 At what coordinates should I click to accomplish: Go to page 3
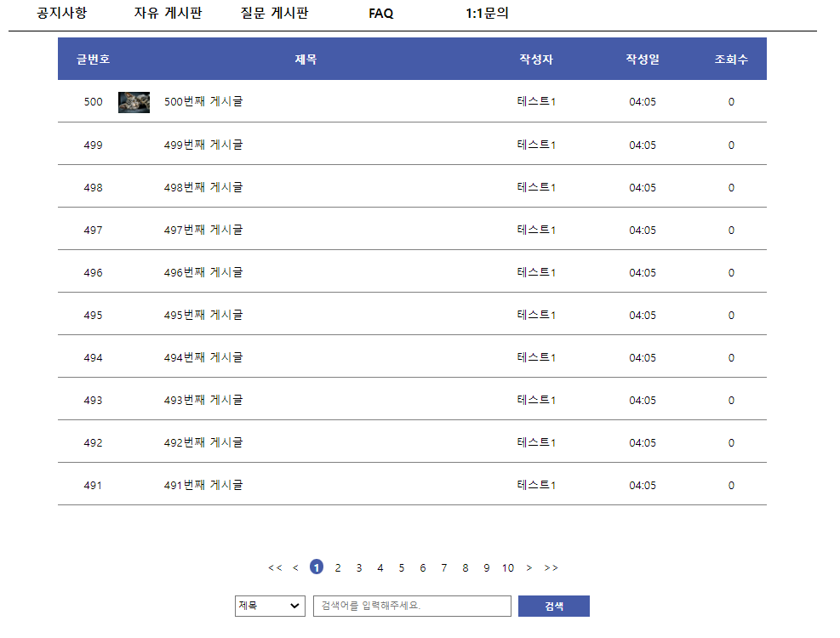(x=359, y=568)
